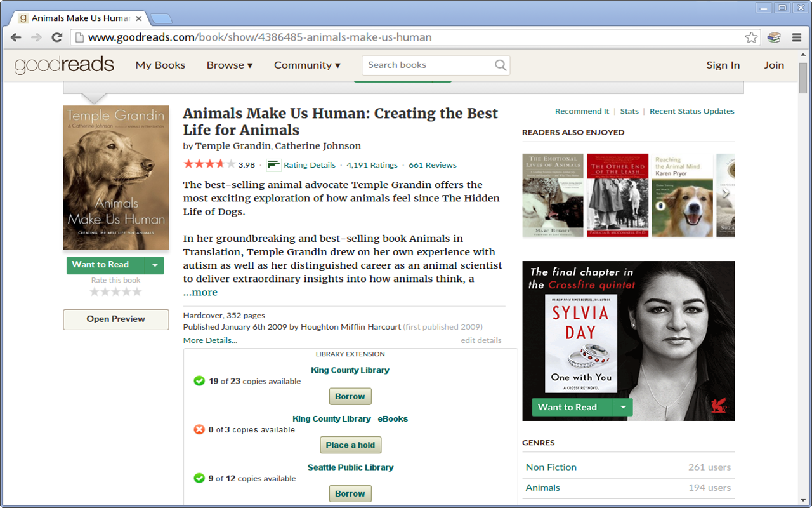Rate this book one star
The width and height of the screenshot is (812, 508).
95,292
